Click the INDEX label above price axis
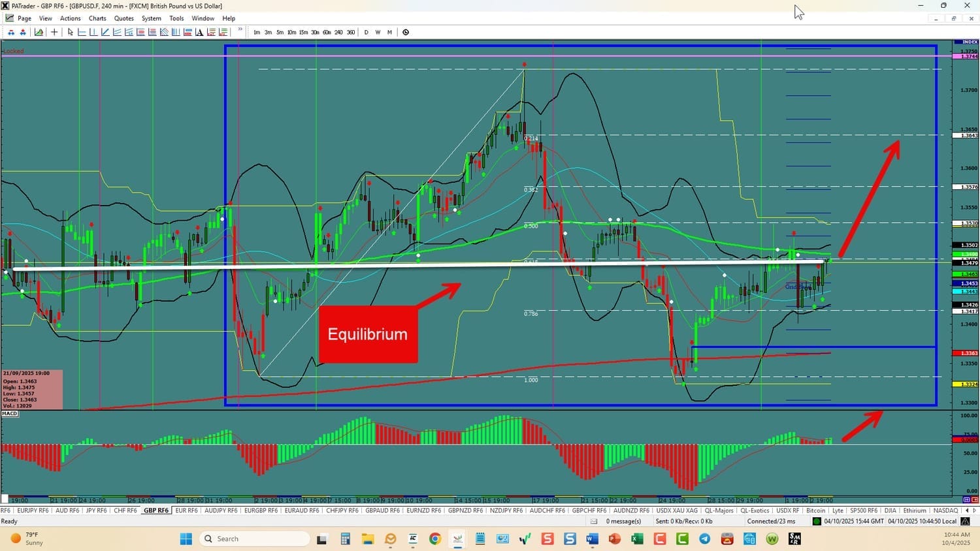 (970, 42)
